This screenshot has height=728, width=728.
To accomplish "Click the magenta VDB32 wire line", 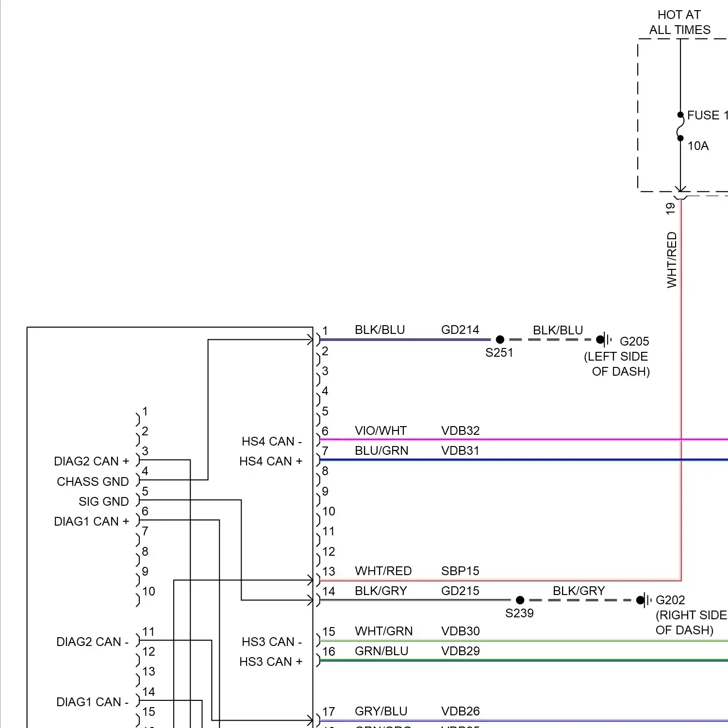I will pos(524,440).
